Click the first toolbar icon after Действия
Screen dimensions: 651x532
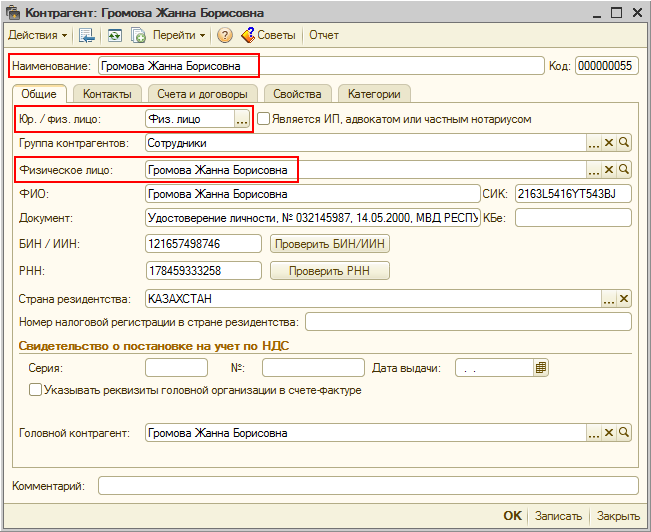[x=87, y=35]
